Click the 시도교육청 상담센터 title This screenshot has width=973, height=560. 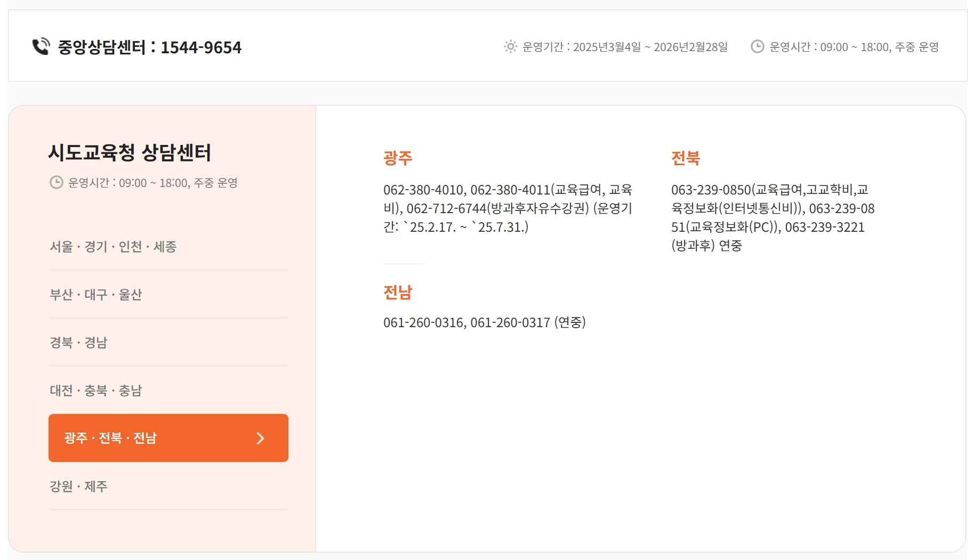(130, 153)
